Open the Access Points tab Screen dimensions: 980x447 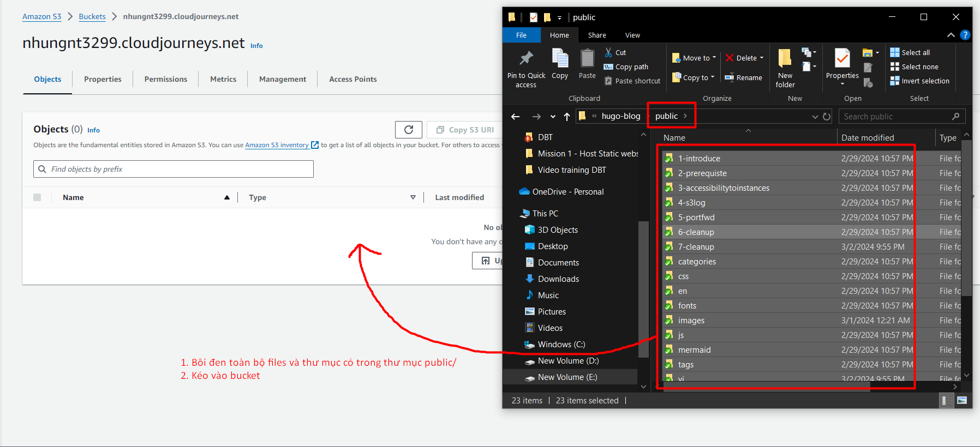tap(353, 79)
